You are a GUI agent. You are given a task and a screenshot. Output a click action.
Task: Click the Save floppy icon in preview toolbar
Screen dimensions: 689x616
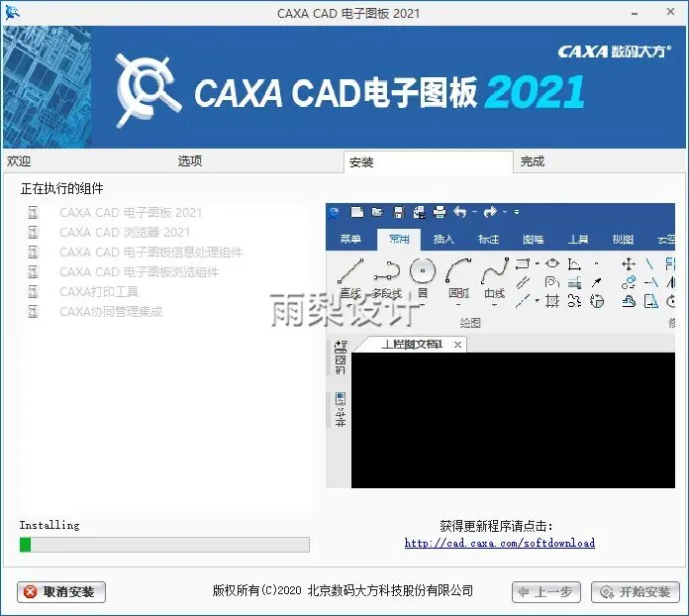pos(399,212)
